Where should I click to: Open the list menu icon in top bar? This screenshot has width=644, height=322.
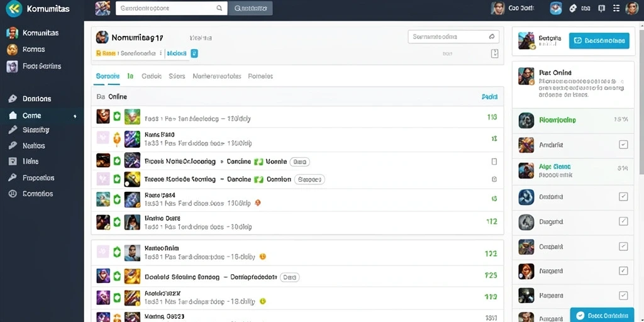click(616, 8)
